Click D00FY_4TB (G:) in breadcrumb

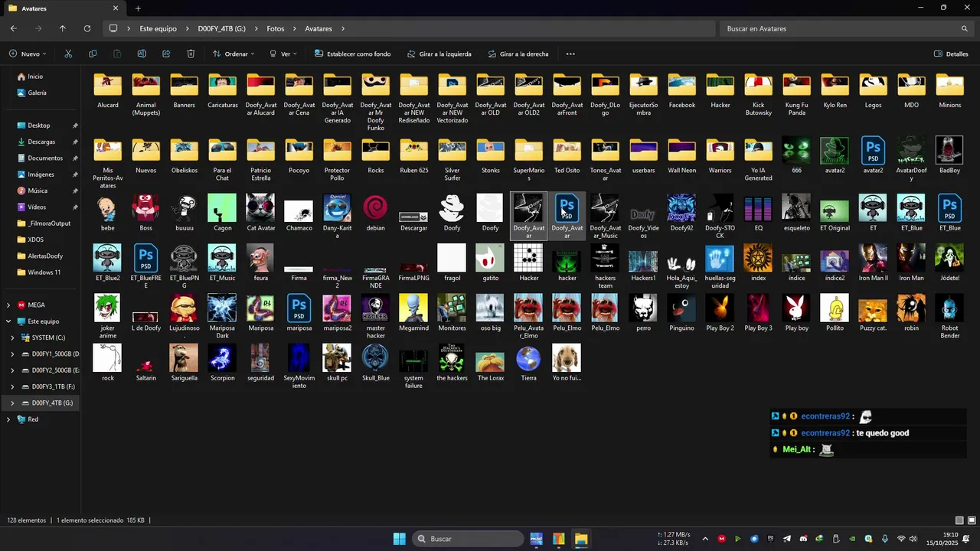pos(221,28)
